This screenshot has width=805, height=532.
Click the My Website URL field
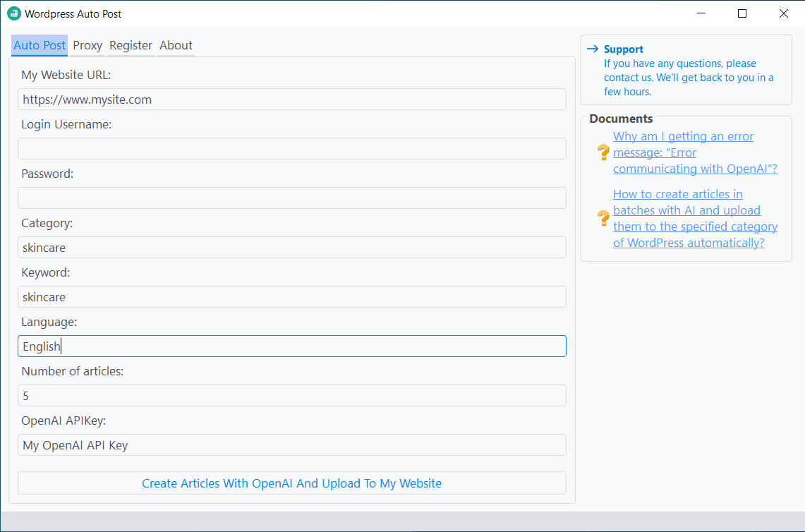(292, 99)
